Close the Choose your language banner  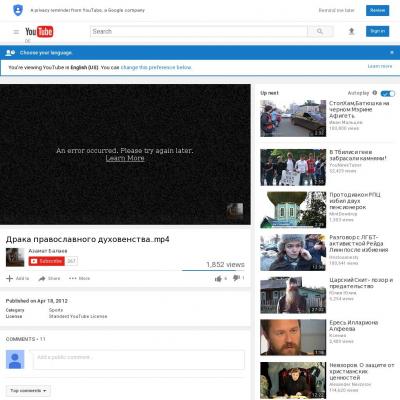392,52
